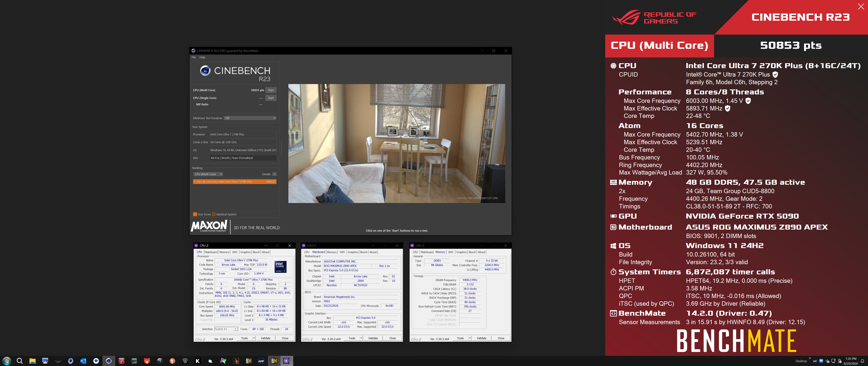Select the orange ranking row scoring 50853
The image size is (868, 366).
(x=234, y=182)
